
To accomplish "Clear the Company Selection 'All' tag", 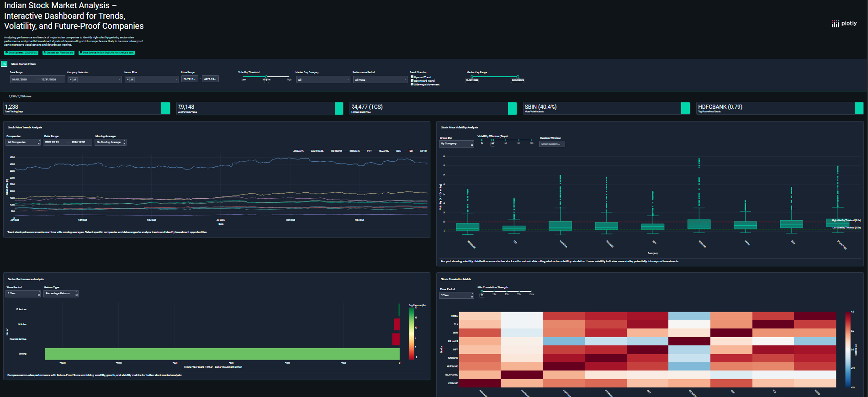I will 70,79.
